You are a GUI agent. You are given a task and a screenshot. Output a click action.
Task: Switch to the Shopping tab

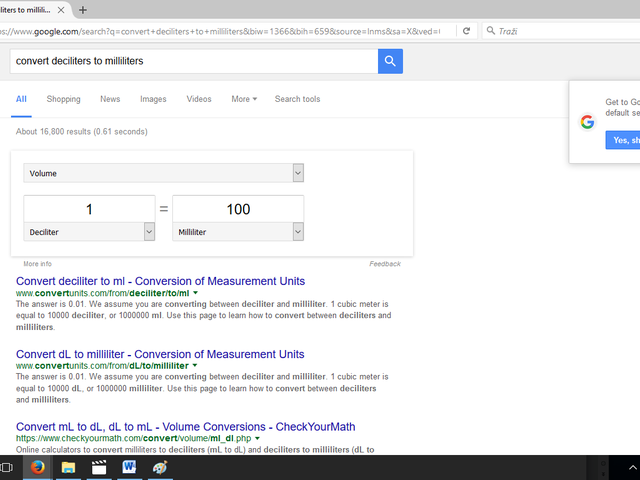click(x=63, y=99)
